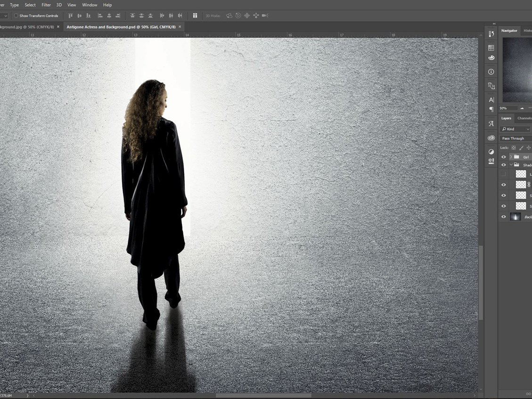Toggle lock position in Layers panel
Image resolution: width=532 pixels, height=399 pixels.
(529, 147)
